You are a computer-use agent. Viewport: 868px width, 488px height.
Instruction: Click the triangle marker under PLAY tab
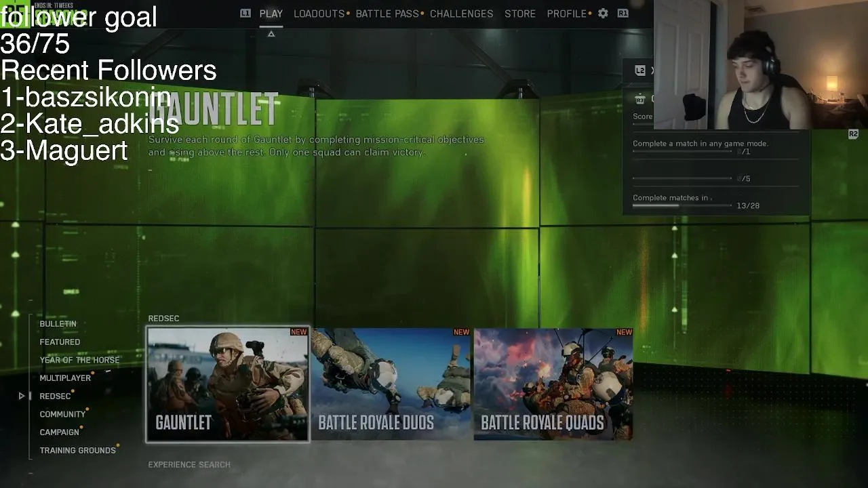(271, 34)
